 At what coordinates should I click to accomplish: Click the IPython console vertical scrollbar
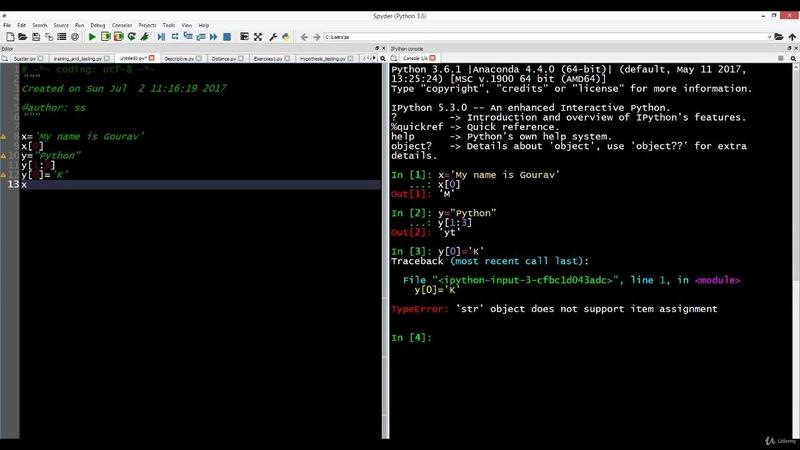pyautogui.click(x=796, y=250)
